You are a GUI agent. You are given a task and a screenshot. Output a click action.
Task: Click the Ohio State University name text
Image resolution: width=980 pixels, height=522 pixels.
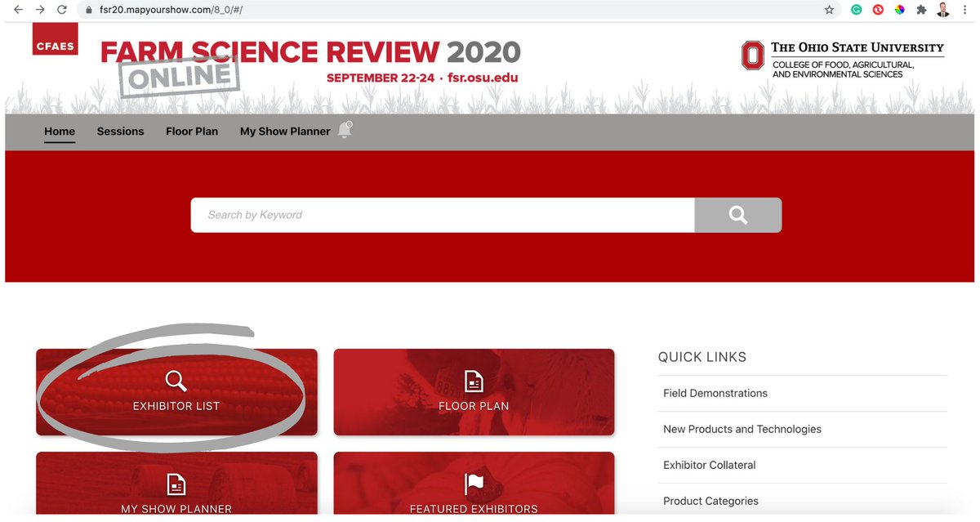click(x=857, y=48)
